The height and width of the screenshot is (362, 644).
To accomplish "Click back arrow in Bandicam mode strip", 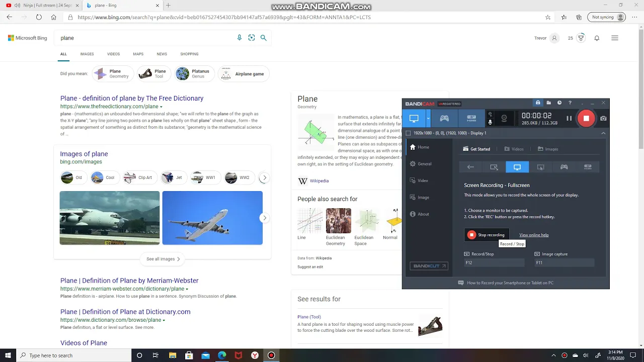I will point(470,167).
